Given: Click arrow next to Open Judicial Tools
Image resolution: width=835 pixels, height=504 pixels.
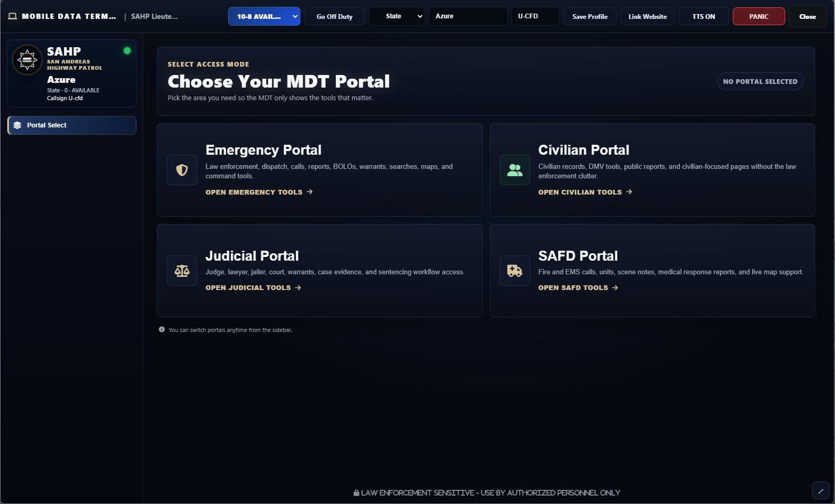Looking at the screenshot, I should (298, 287).
